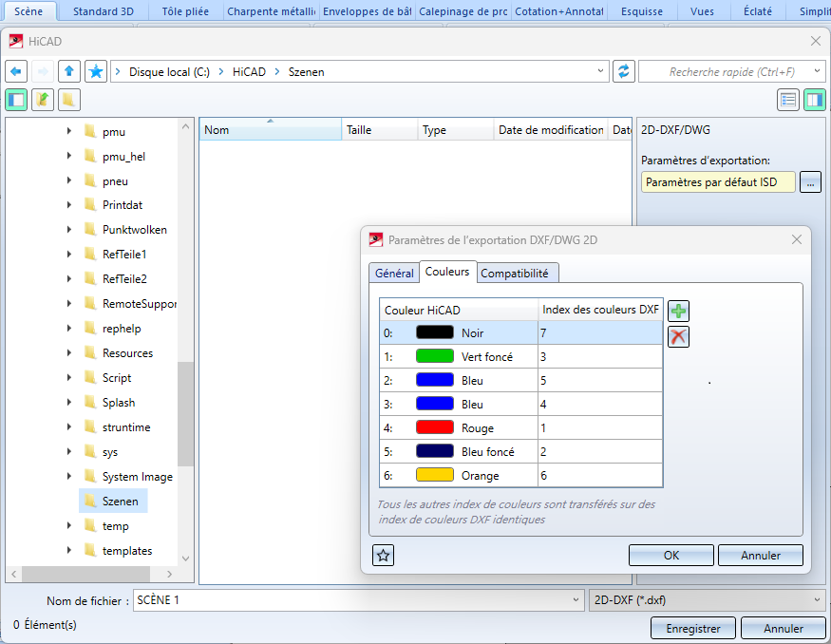The height and width of the screenshot is (644, 831).
Task: Confirm the export parameters with OK
Action: click(x=670, y=555)
